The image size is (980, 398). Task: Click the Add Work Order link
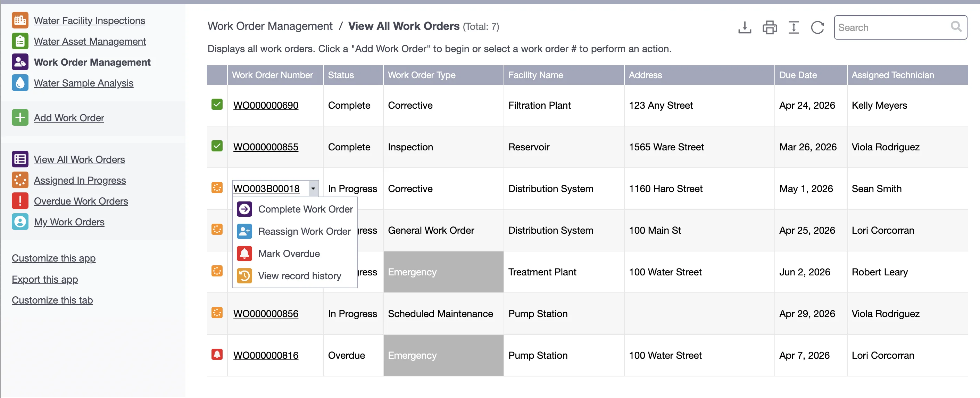coord(69,118)
